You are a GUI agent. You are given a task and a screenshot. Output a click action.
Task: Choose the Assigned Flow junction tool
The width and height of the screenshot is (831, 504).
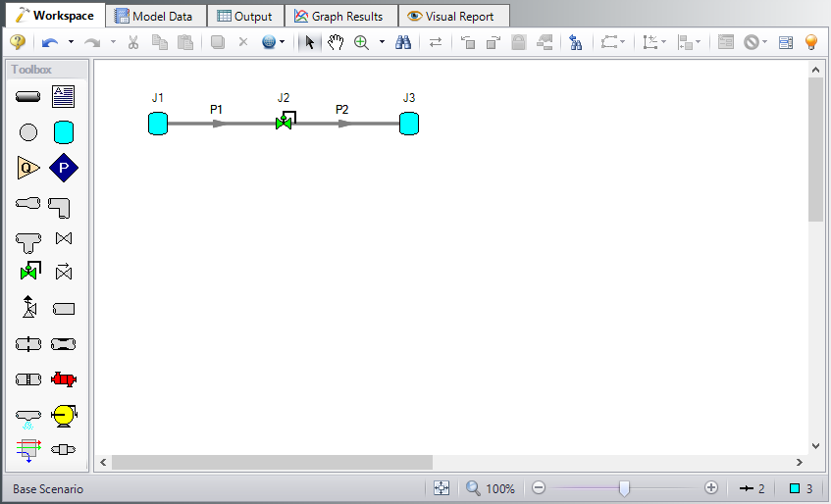pyautogui.click(x=27, y=168)
